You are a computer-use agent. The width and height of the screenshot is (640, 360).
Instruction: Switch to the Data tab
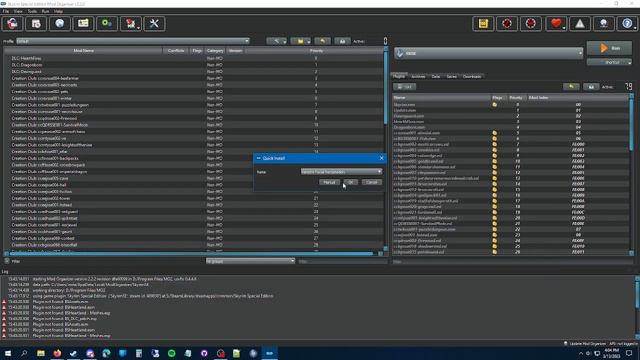tap(436, 76)
